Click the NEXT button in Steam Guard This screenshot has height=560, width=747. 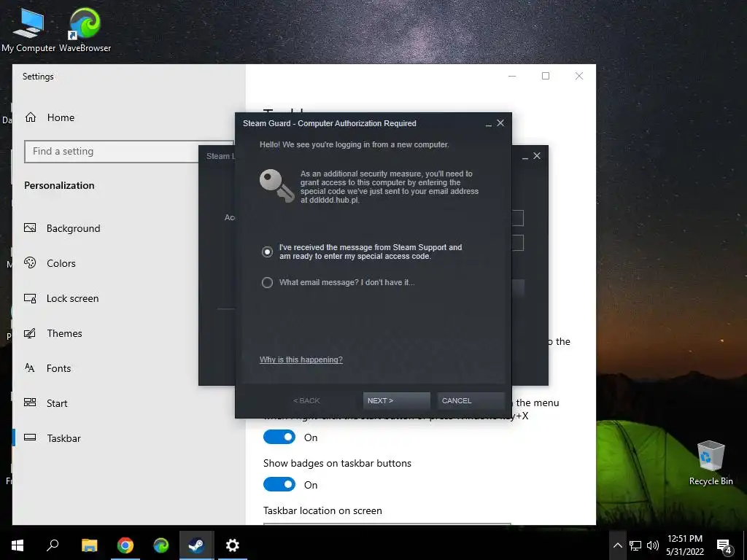[x=396, y=400]
